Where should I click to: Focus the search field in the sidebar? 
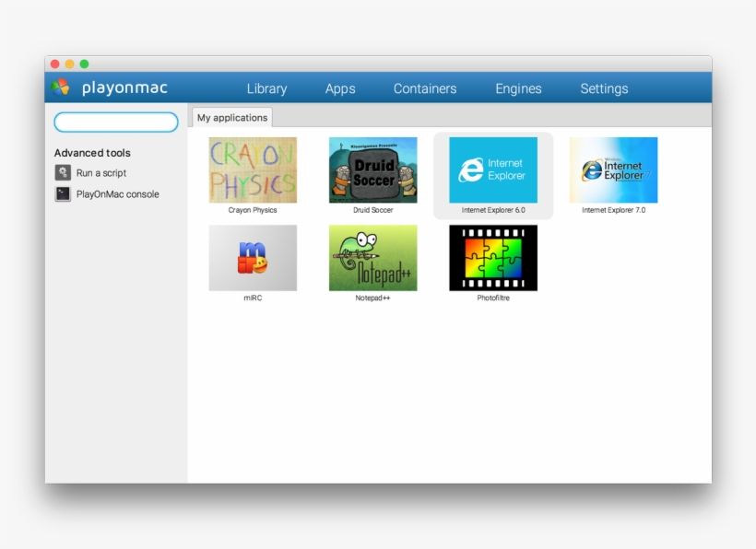pyautogui.click(x=116, y=123)
